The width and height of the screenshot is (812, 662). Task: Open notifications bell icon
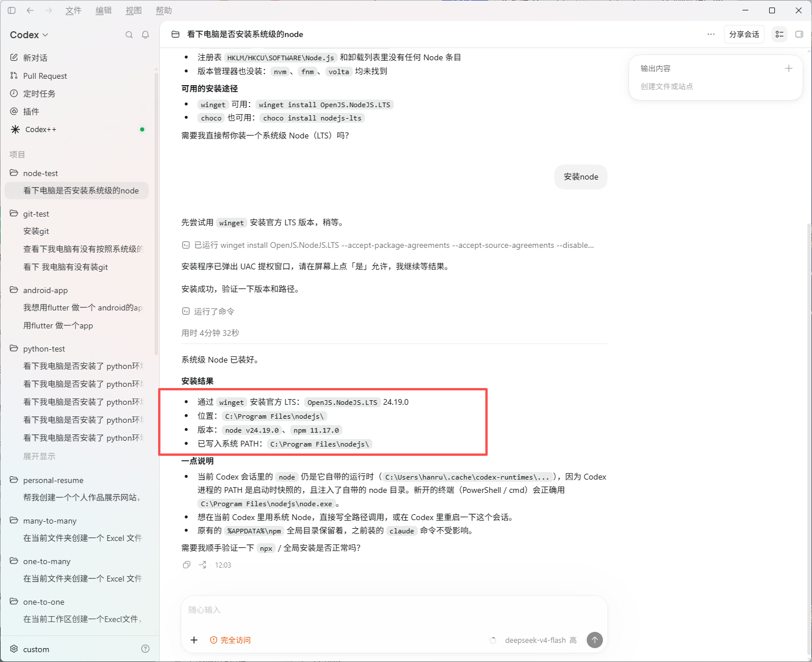145,35
